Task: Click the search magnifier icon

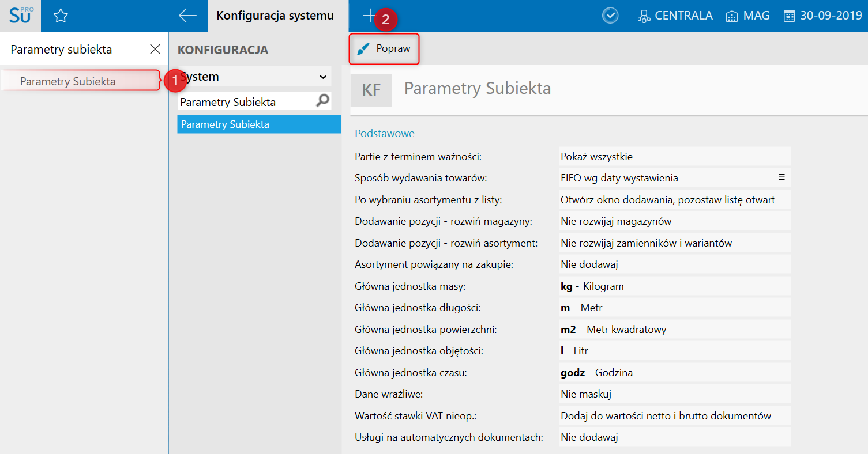Action: [x=323, y=101]
